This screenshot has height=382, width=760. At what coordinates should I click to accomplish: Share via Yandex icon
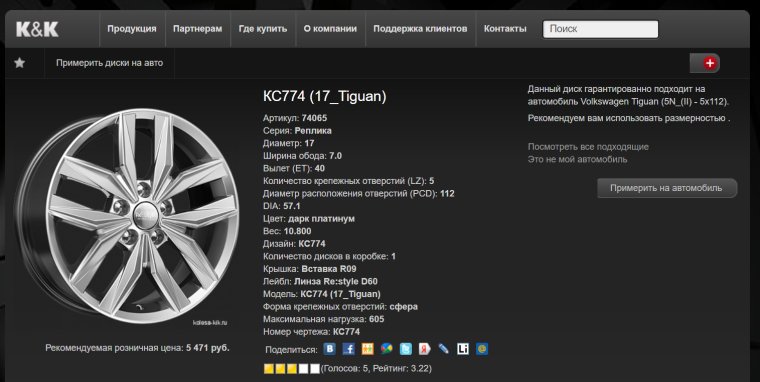[x=425, y=349]
